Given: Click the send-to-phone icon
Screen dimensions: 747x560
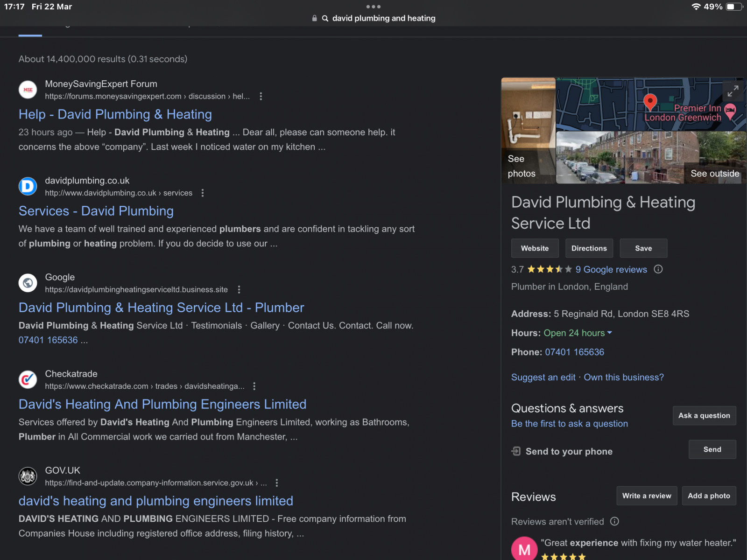Looking at the screenshot, I should 516,451.
